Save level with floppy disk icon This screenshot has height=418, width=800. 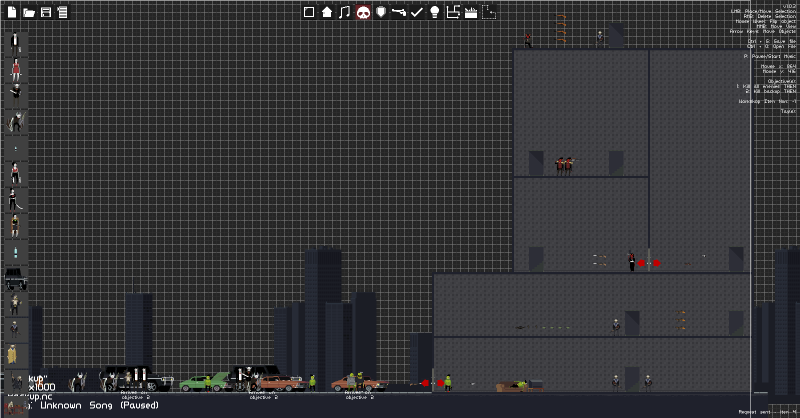pos(46,12)
